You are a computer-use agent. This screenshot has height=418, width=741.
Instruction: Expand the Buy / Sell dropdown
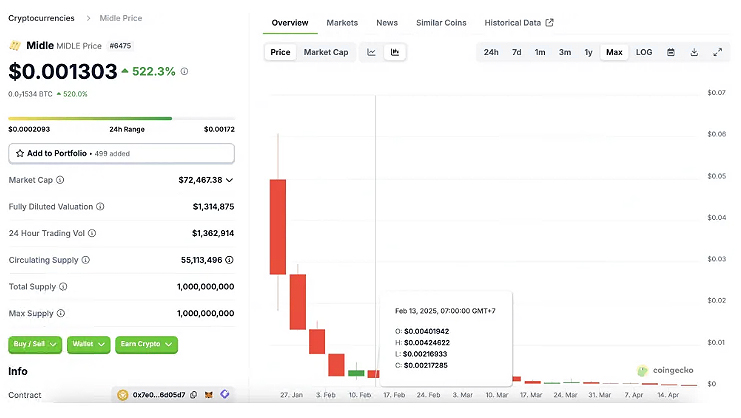point(35,344)
